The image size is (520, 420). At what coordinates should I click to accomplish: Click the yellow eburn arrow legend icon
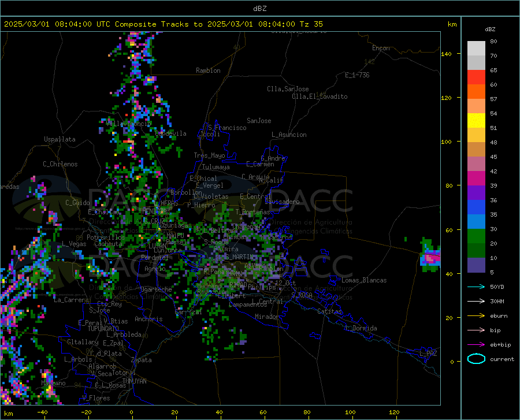(476, 316)
